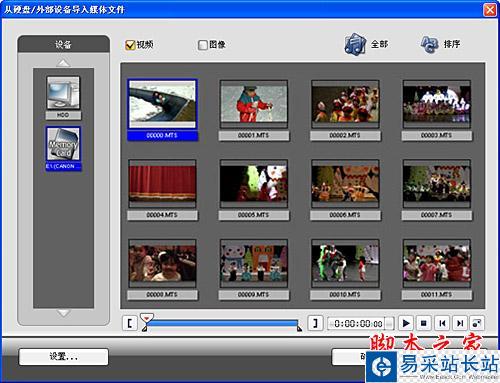Viewport: 500px width, 383px height.
Task: Click the 排序 sort icon
Action: pyautogui.click(x=429, y=44)
